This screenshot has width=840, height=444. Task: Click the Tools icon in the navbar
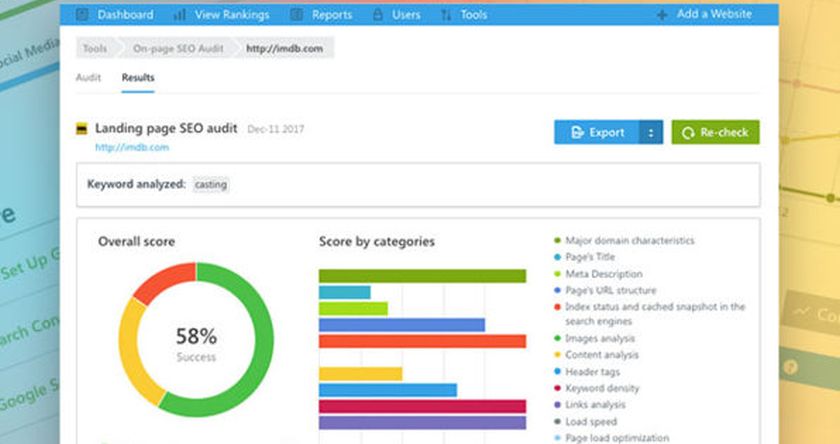(446, 15)
